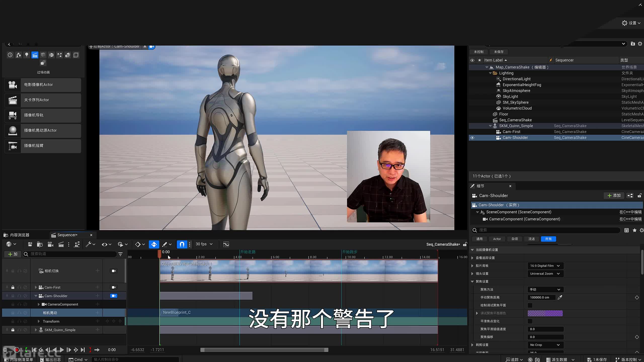The height and width of the screenshot is (362, 644).
Task: Click camera lock icon on Cam-Shoulder track
Action: (114, 296)
